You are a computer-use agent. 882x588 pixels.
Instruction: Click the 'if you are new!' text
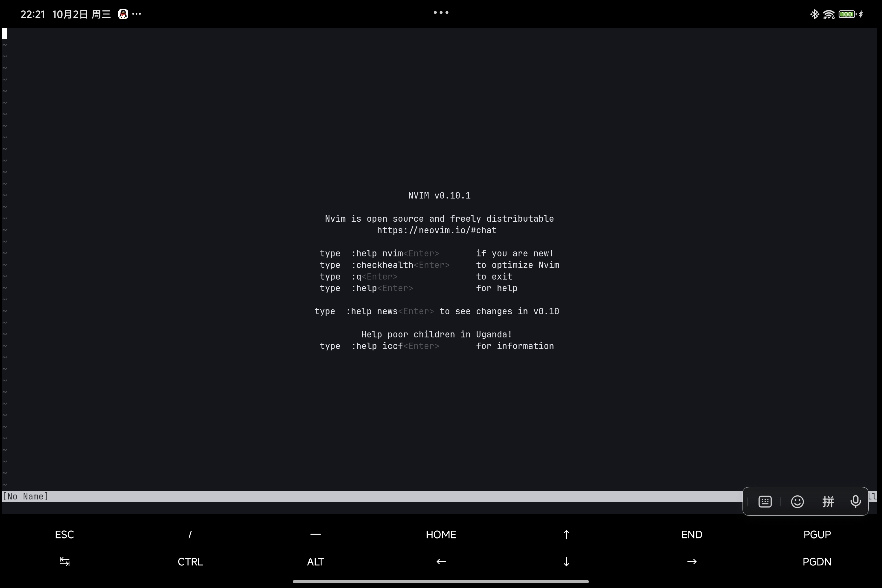[x=514, y=253]
